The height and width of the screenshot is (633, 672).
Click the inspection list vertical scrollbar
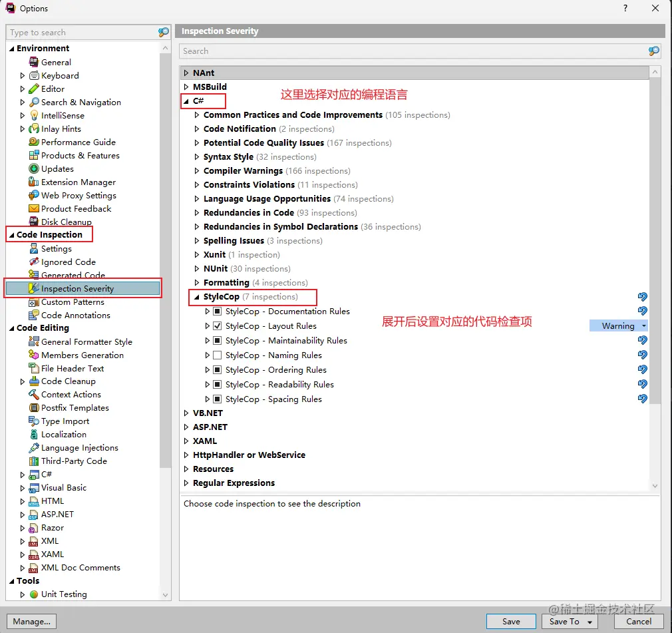[655, 240]
